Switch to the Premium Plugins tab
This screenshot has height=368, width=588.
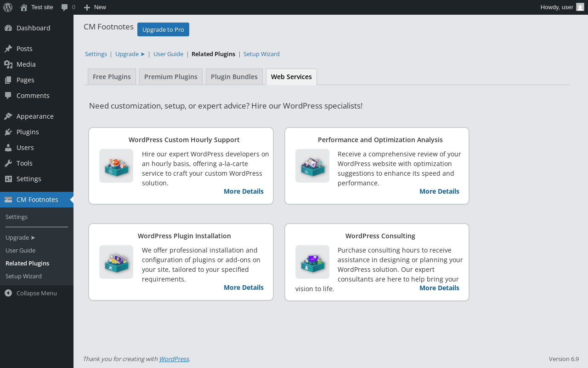(x=171, y=77)
